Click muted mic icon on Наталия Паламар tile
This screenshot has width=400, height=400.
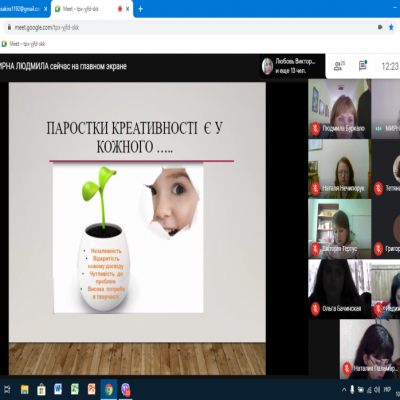pos(347,368)
